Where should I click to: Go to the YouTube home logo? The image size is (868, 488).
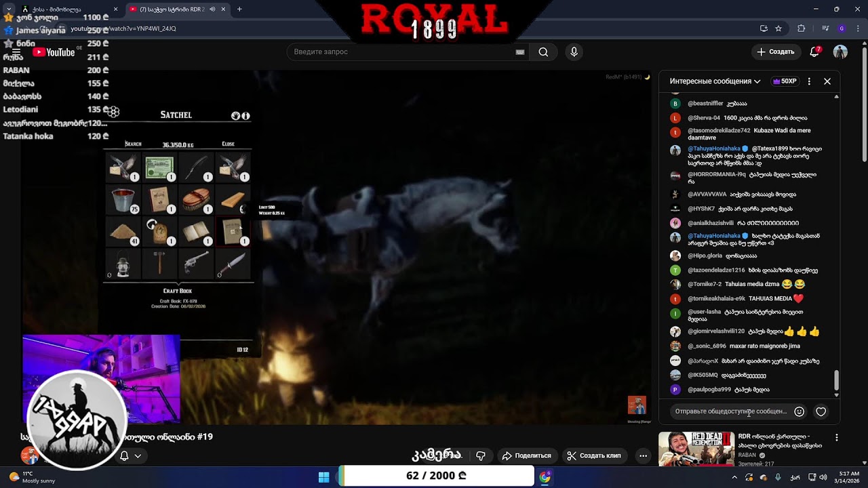54,52
